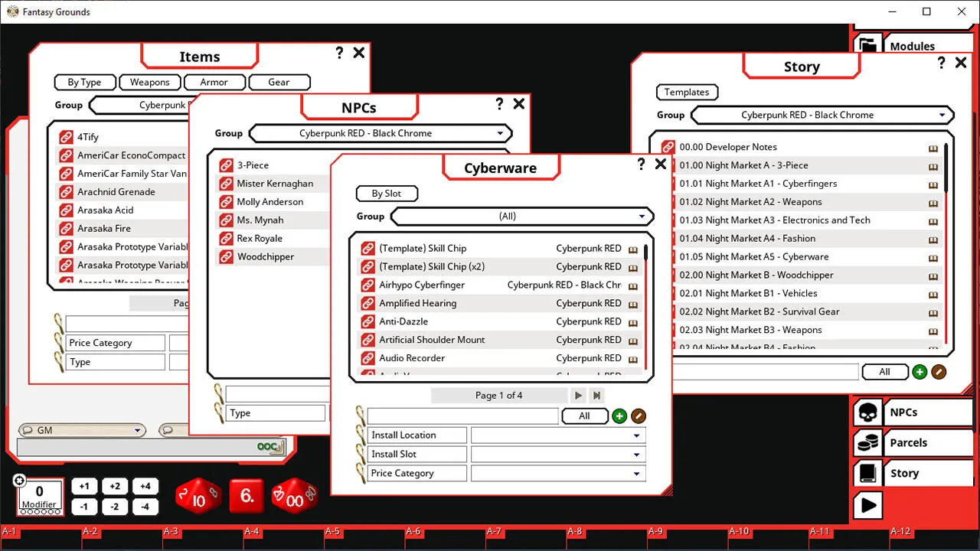Open the NPCs Group dropdown
Screen dimensions: 980x551
(381, 133)
